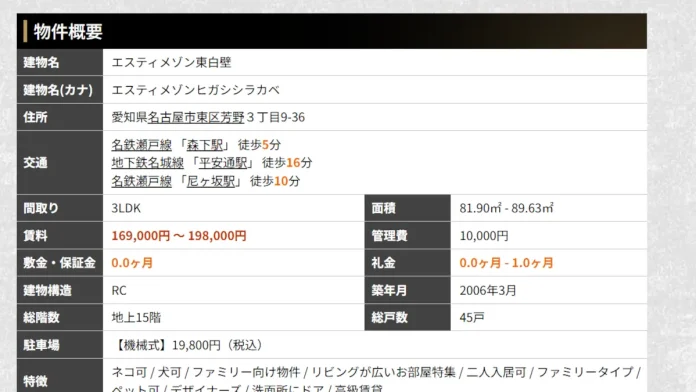The width and height of the screenshot is (696, 392).
Task: Open 名鉄瀬戸線 link beside 尼ケ坂駅
Action: pos(141,181)
